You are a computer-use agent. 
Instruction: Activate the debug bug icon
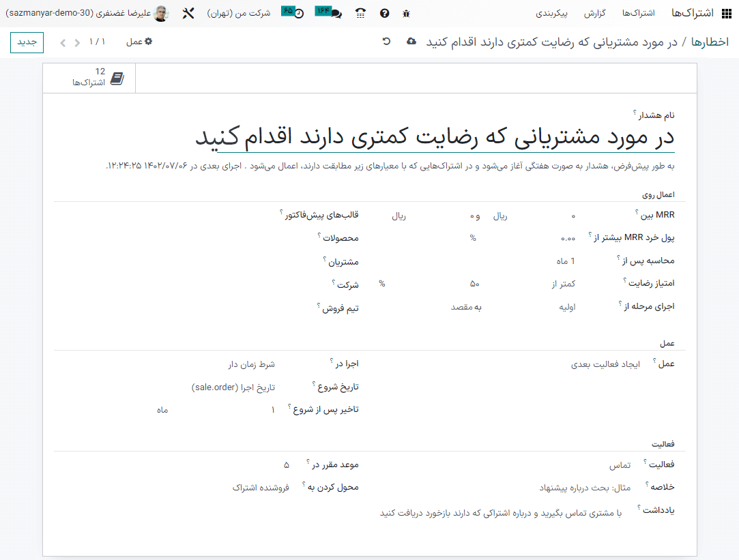pyautogui.click(x=405, y=13)
